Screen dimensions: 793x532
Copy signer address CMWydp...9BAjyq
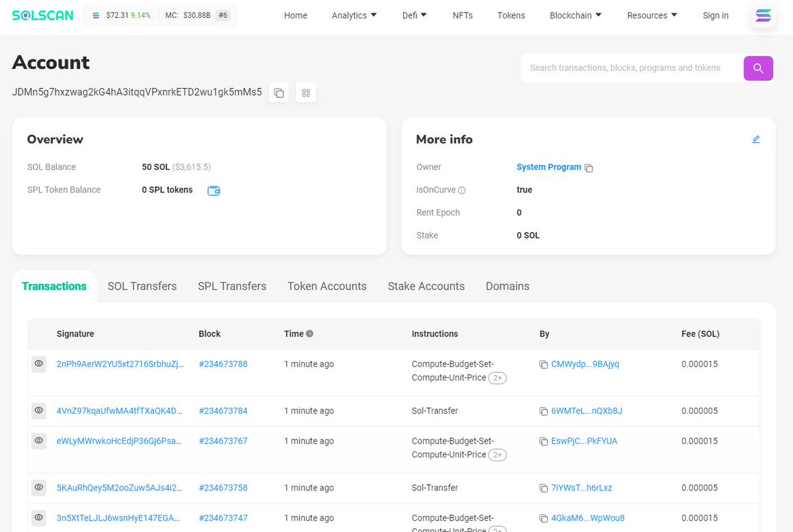point(544,364)
